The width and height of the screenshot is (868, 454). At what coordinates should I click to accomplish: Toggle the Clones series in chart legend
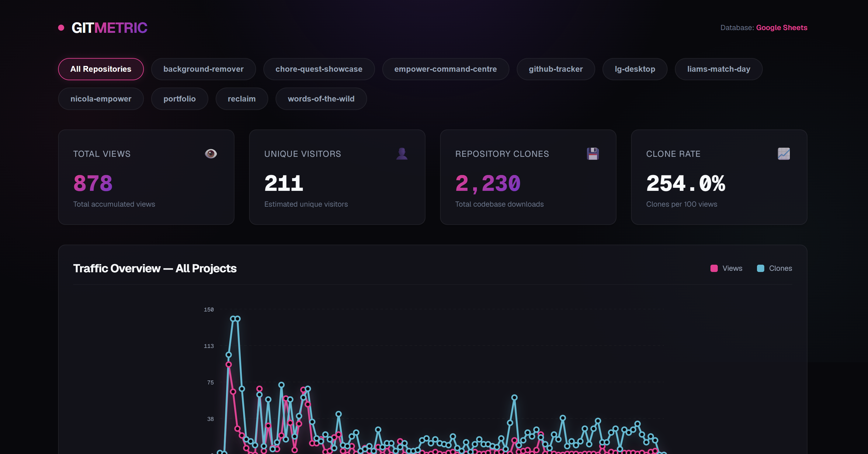point(774,268)
